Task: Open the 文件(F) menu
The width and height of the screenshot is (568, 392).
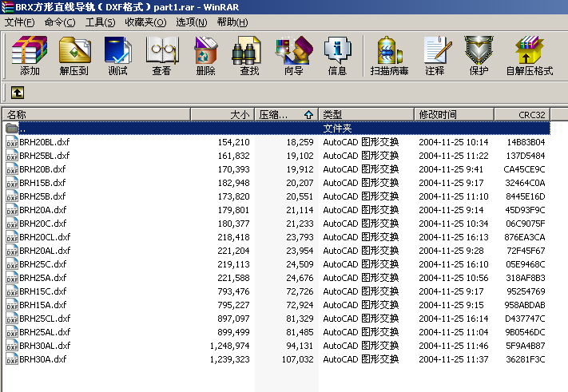Action: click(x=19, y=22)
